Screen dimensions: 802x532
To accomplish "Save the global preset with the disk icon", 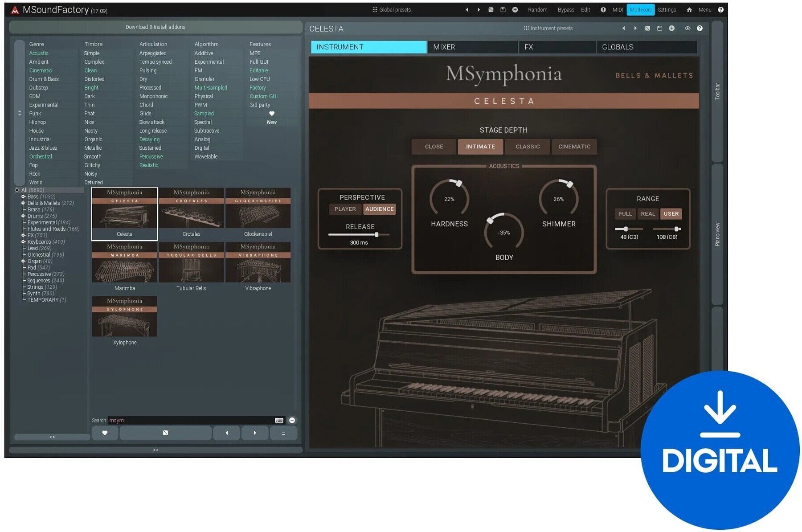I will pos(503,10).
